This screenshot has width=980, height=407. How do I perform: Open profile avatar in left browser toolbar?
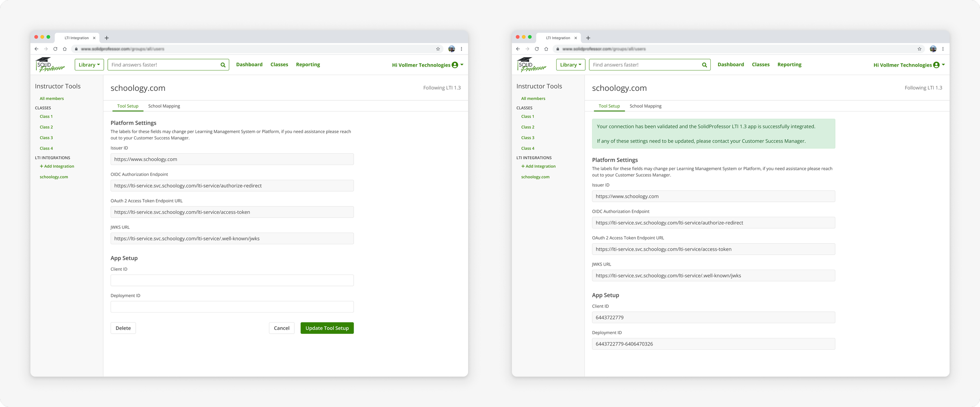click(x=452, y=49)
